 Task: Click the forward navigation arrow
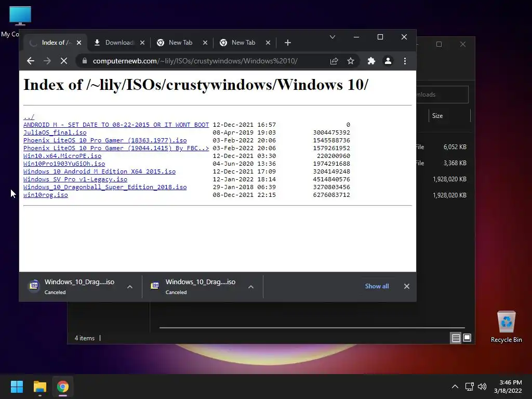(47, 61)
